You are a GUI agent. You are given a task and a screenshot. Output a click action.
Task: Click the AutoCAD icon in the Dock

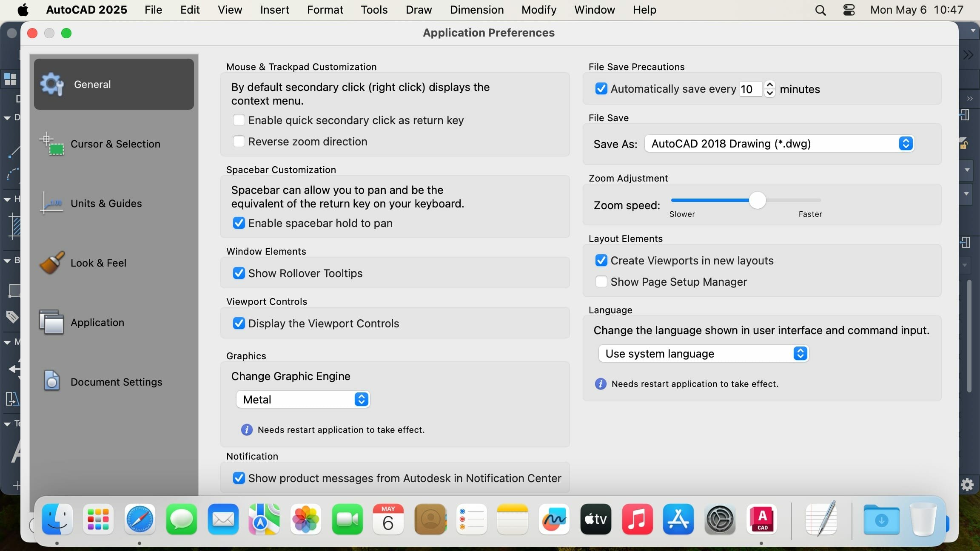tap(762, 519)
